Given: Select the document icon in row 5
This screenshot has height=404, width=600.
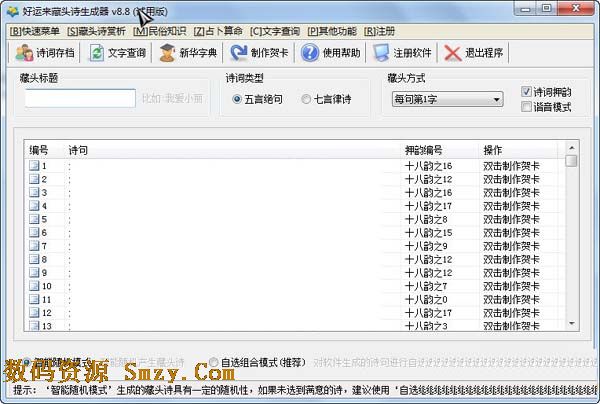Looking at the screenshot, I should point(34,219).
